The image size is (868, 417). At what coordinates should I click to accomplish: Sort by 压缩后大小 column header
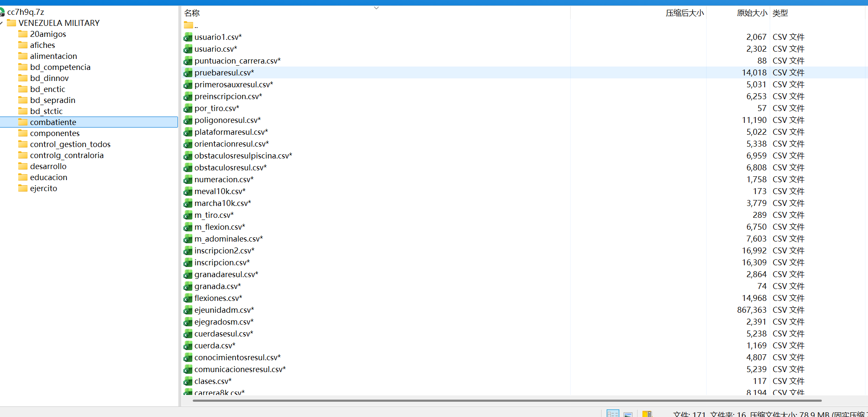[685, 13]
